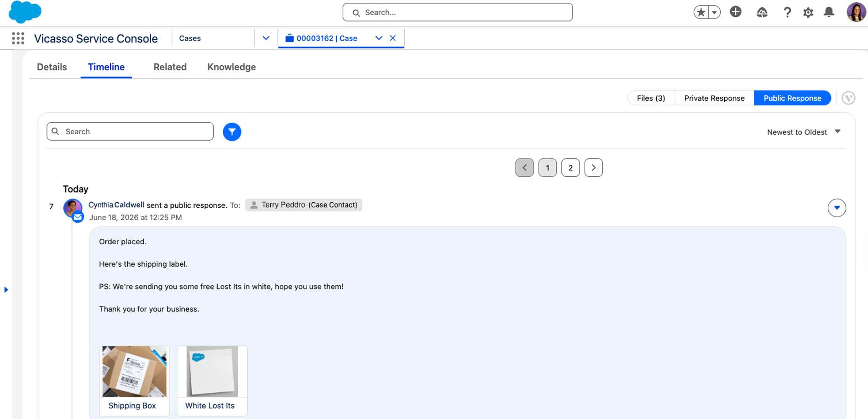
Task: Open the White Lost Its image thumbnail
Action: click(212, 371)
